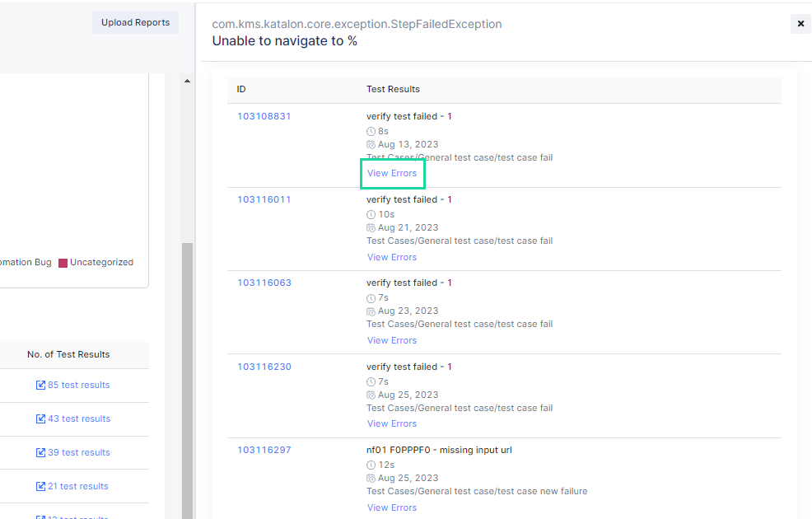Click the Upload Reports button
Viewport: 812px width, 519px height.
coord(135,22)
